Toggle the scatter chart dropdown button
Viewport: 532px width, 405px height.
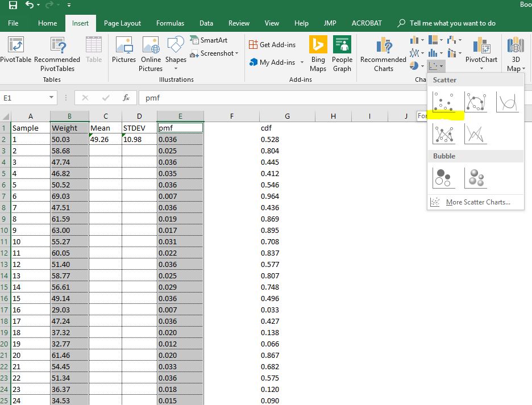coord(436,66)
